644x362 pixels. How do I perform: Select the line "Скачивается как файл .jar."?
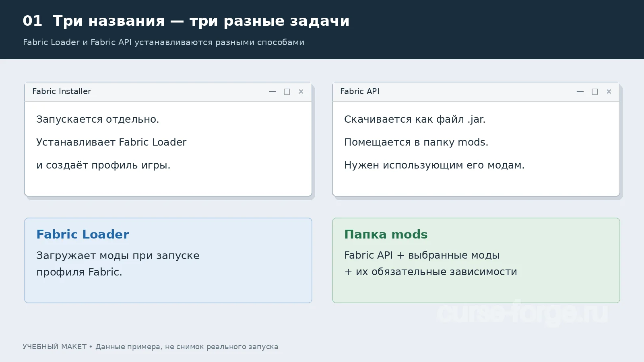point(415,119)
